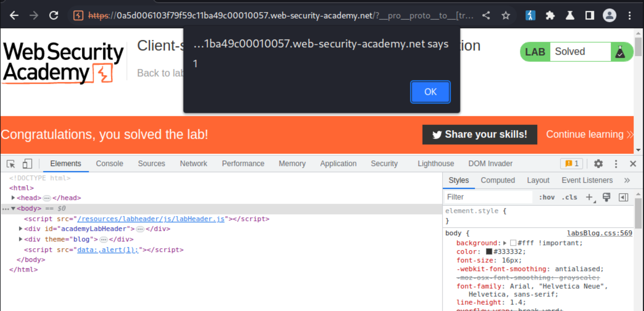
Task: Open the Security tab
Action: coord(384,164)
